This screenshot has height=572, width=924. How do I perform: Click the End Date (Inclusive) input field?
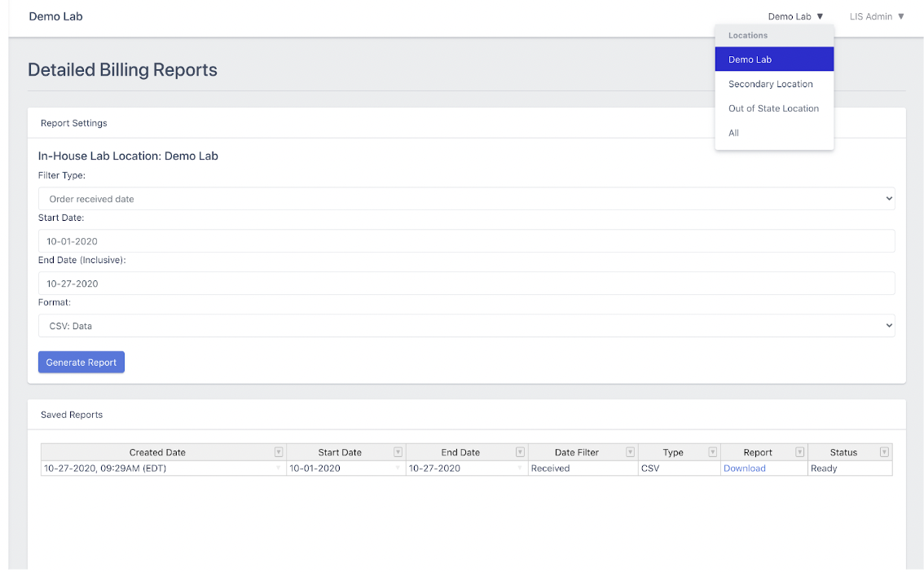pyautogui.click(x=467, y=284)
